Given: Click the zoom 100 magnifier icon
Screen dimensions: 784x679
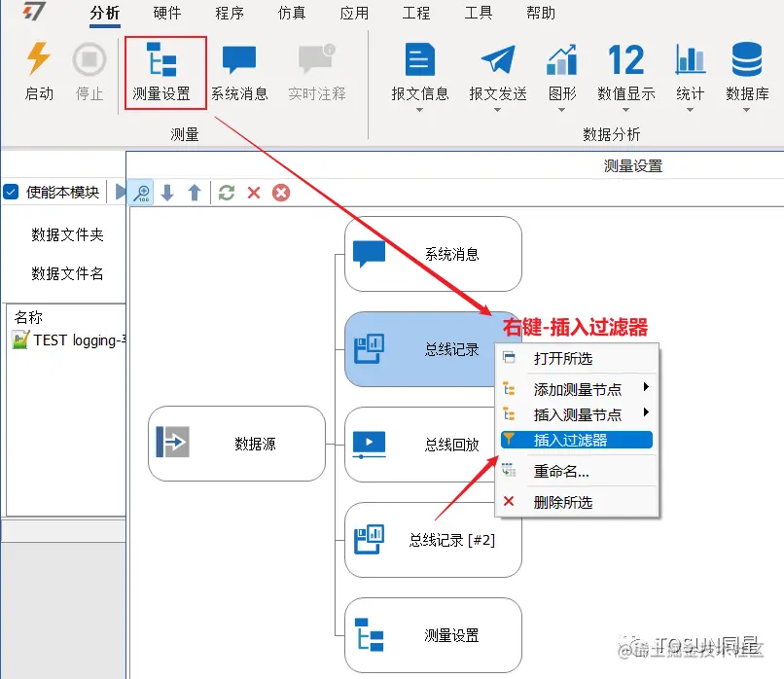Looking at the screenshot, I should pos(142,193).
